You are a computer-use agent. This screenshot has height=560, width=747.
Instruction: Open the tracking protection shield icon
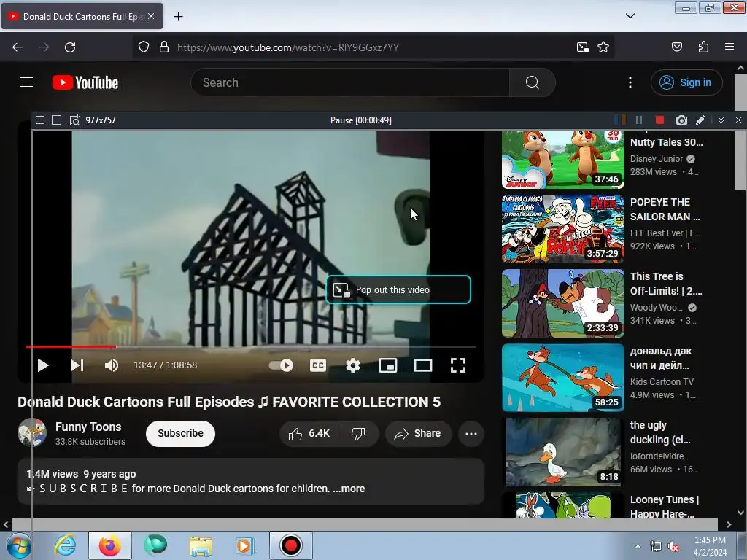point(144,47)
